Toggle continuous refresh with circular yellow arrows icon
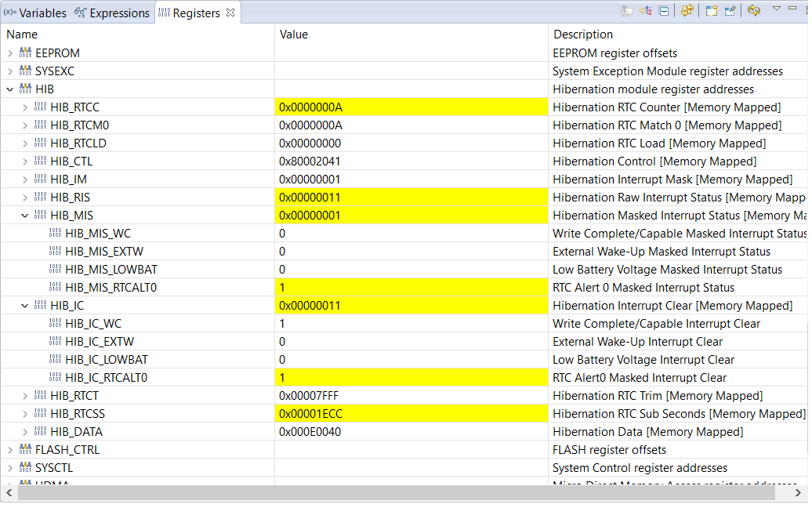Image resolution: width=812 pixels, height=508 pixels. pyautogui.click(x=754, y=11)
